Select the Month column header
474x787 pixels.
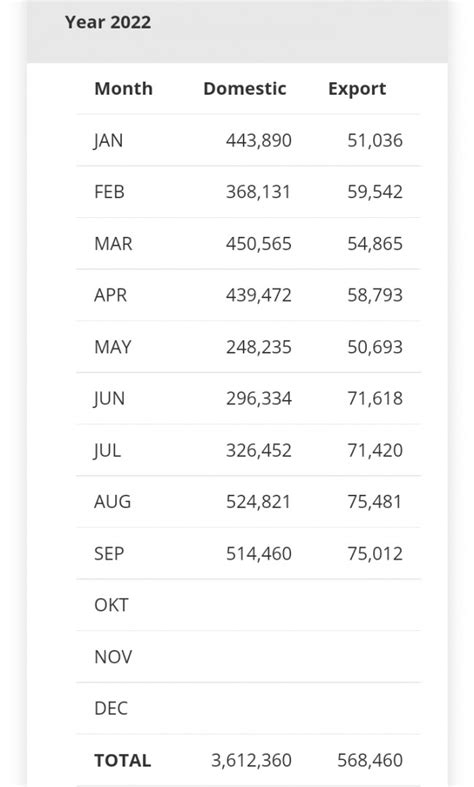coord(124,89)
